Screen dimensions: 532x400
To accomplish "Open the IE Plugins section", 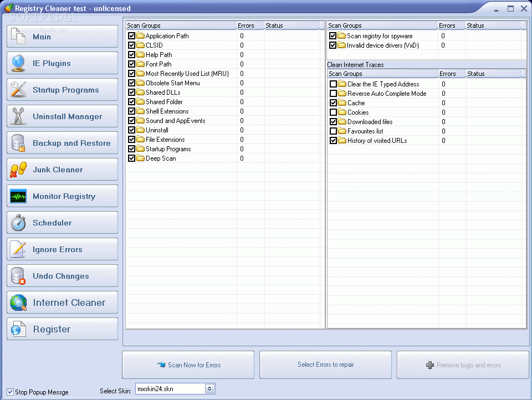I will 63,63.
